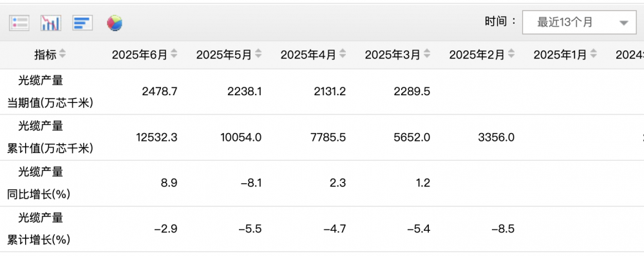
Task: Open the pie chart view
Action: coord(115,23)
